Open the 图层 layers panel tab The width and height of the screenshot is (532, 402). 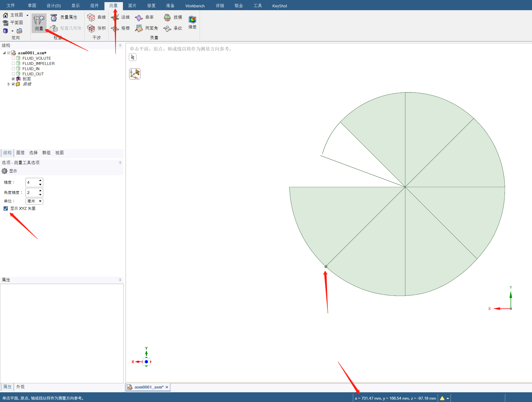click(x=20, y=153)
